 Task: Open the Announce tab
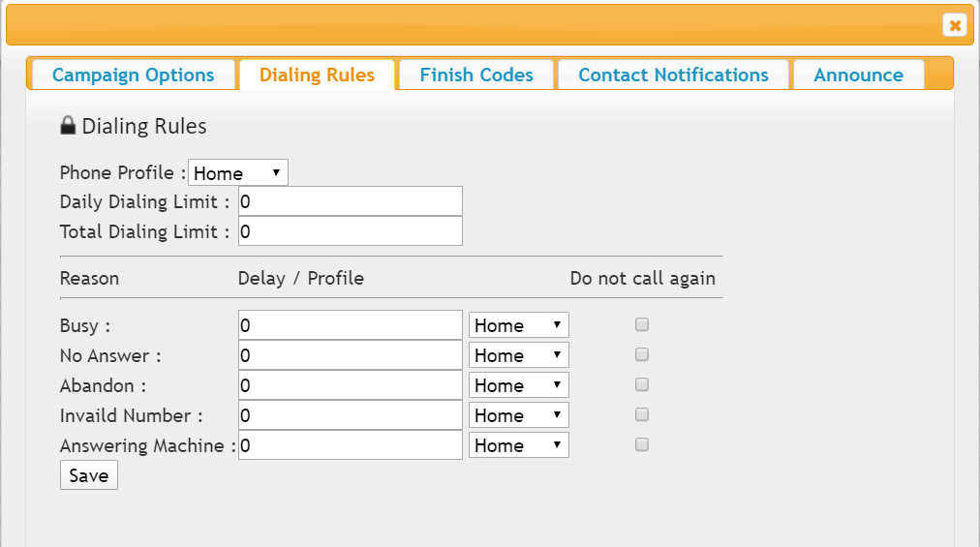(858, 75)
